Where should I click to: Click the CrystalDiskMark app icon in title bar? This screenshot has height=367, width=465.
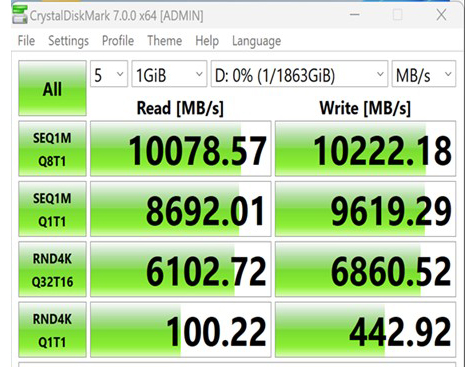coord(19,14)
